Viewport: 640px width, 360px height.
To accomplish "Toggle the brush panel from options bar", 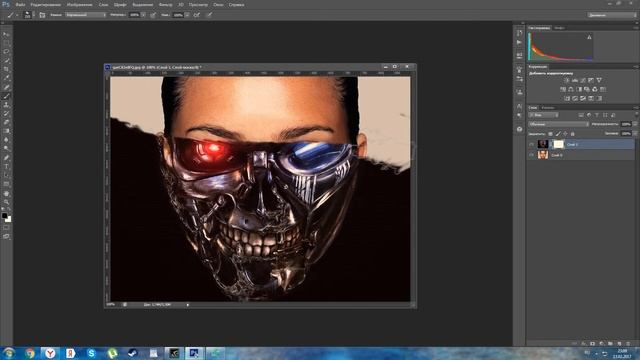I will click(42, 15).
